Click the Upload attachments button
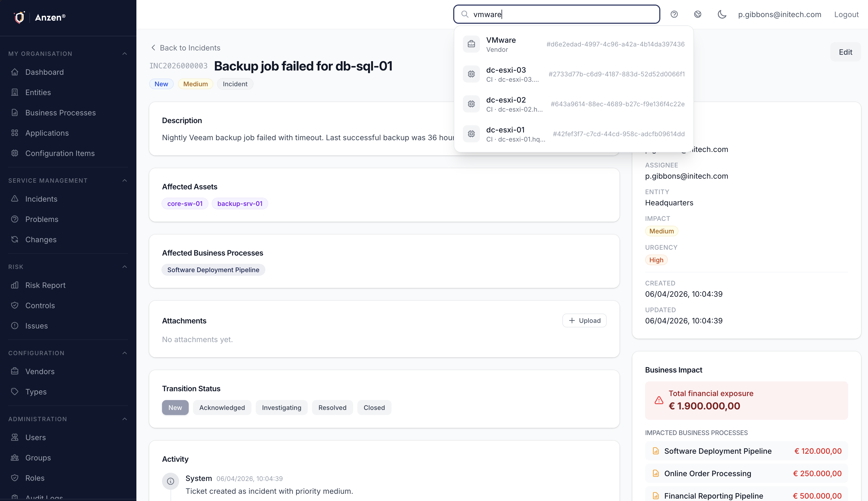 (584, 320)
